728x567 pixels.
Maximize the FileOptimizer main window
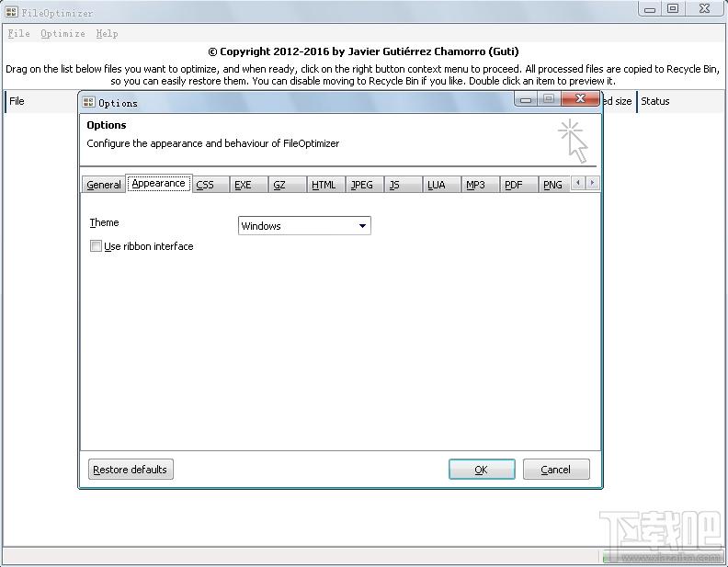[673, 8]
